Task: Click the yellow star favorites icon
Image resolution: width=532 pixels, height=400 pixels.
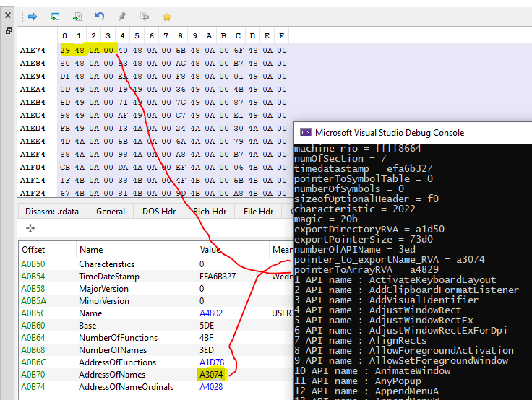Action: coord(167,16)
